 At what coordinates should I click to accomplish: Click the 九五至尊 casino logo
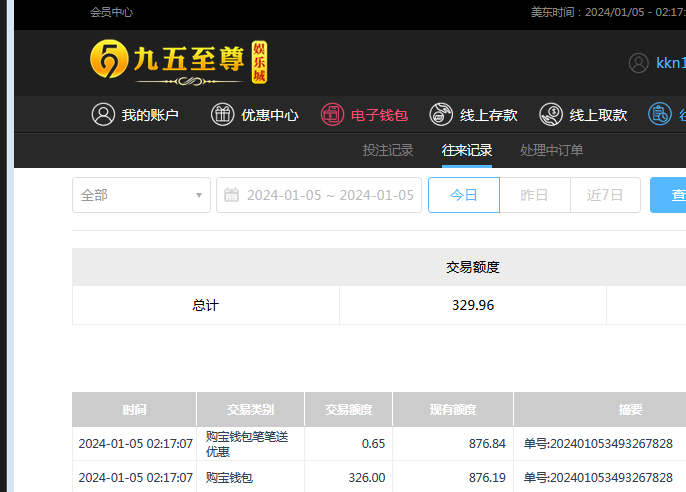(x=178, y=62)
